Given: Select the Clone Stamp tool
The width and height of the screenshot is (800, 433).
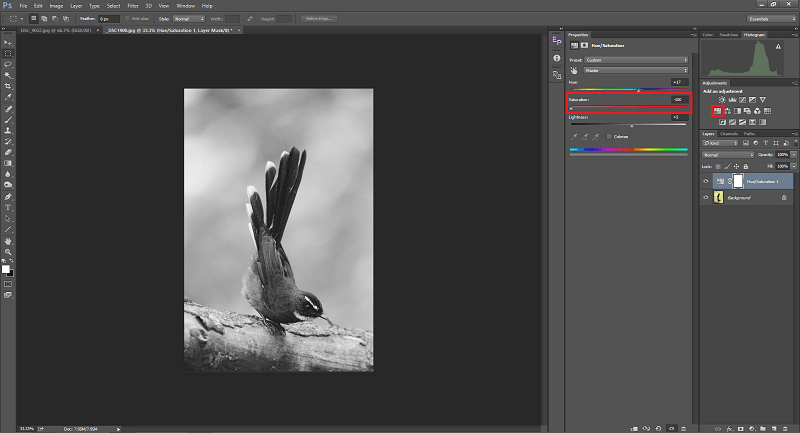Looking at the screenshot, I should (8, 131).
